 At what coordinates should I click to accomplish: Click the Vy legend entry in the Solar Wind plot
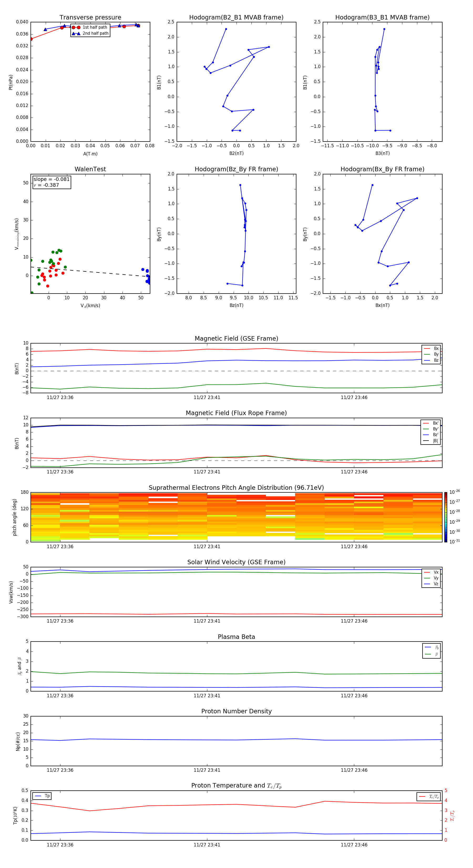[431, 578]
